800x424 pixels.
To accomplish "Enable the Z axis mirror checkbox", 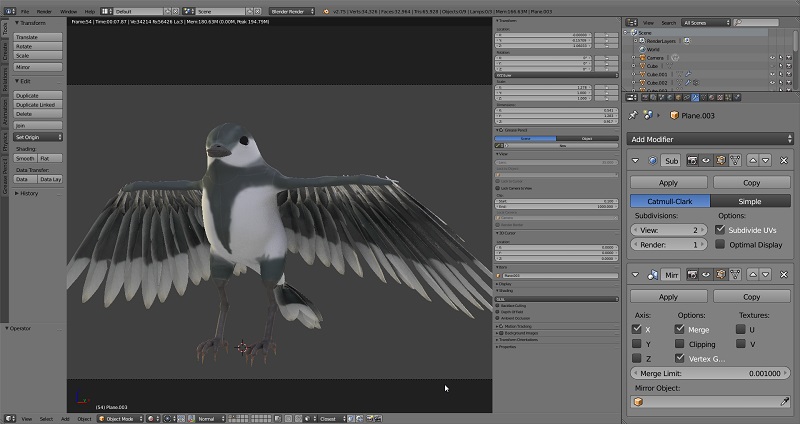I will [636, 358].
